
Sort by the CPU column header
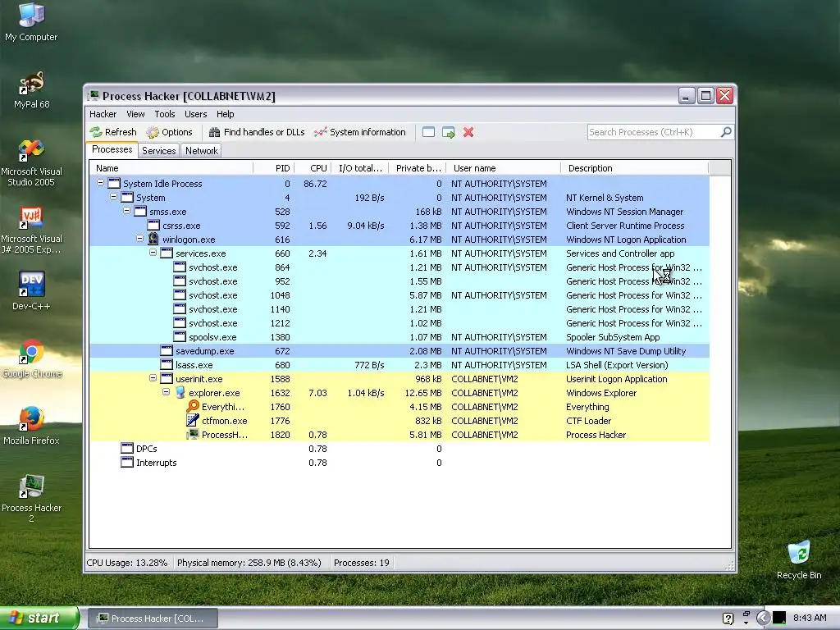point(313,168)
